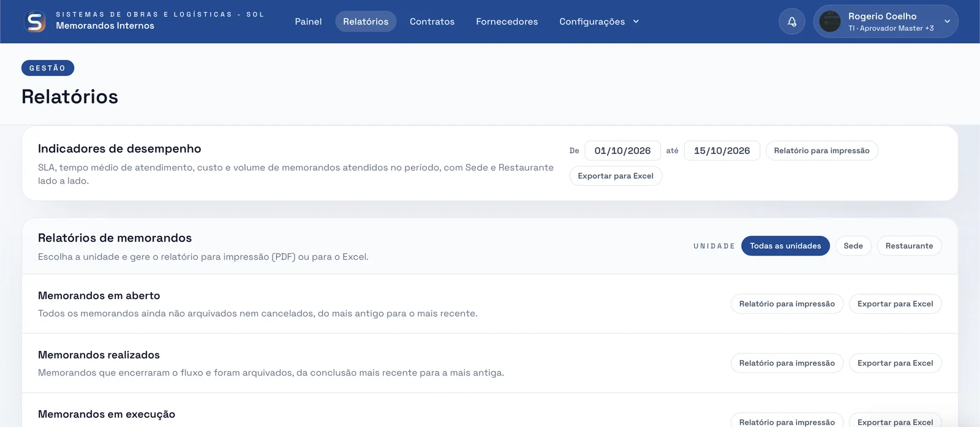
Task: Export Memorandos em execução to Excel
Action: pyautogui.click(x=895, y=421)
